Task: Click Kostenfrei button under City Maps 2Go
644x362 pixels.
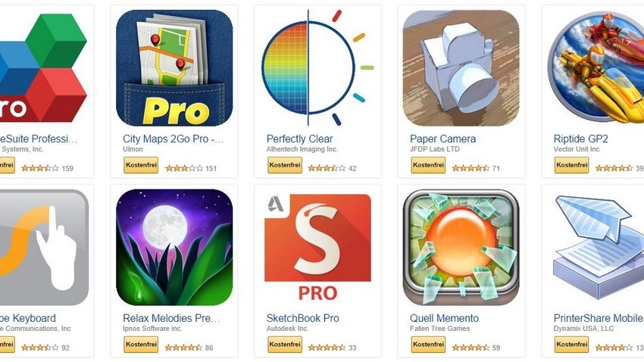Action: [x=141, y=165]
